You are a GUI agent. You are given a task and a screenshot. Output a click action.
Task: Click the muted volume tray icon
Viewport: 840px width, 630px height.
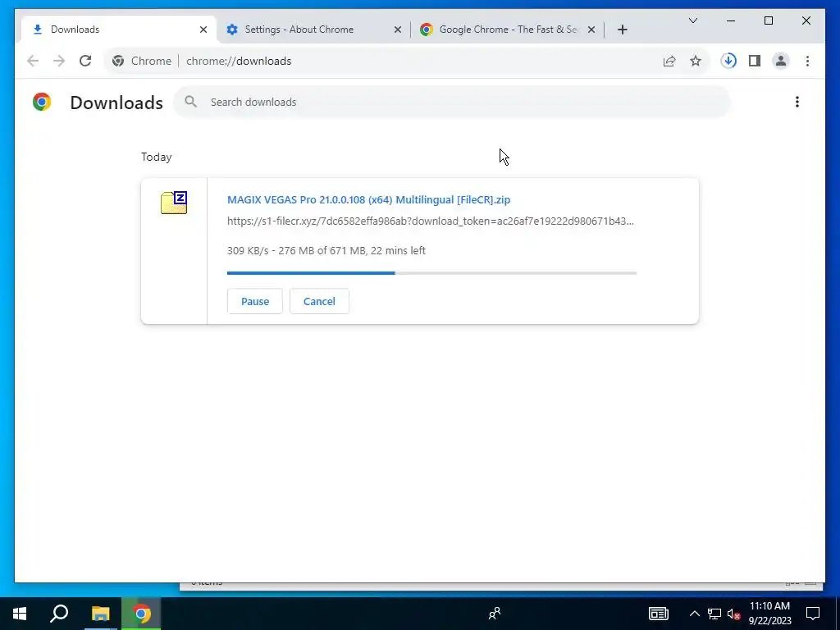click(734, 614)
